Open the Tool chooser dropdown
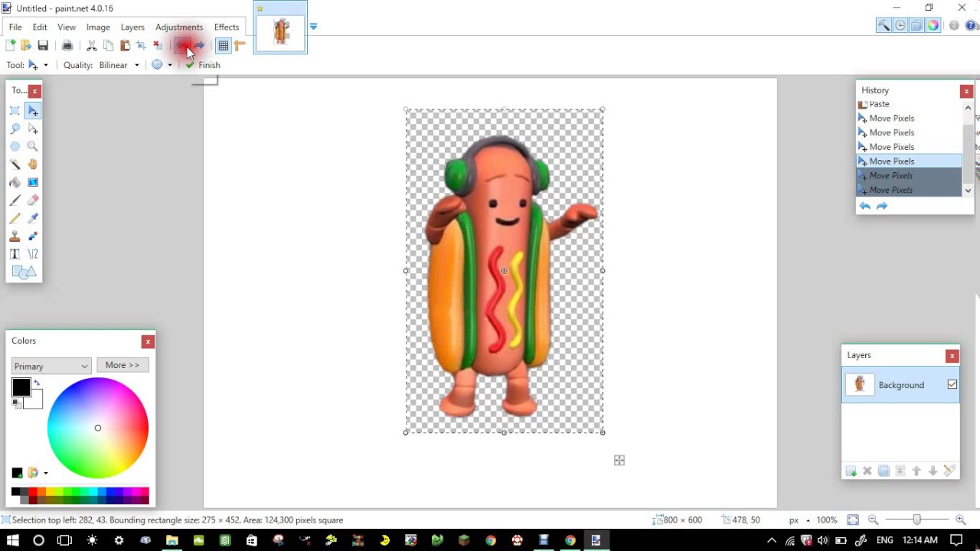The height and width of the screenshot is (551, 980). click(38, 65)
